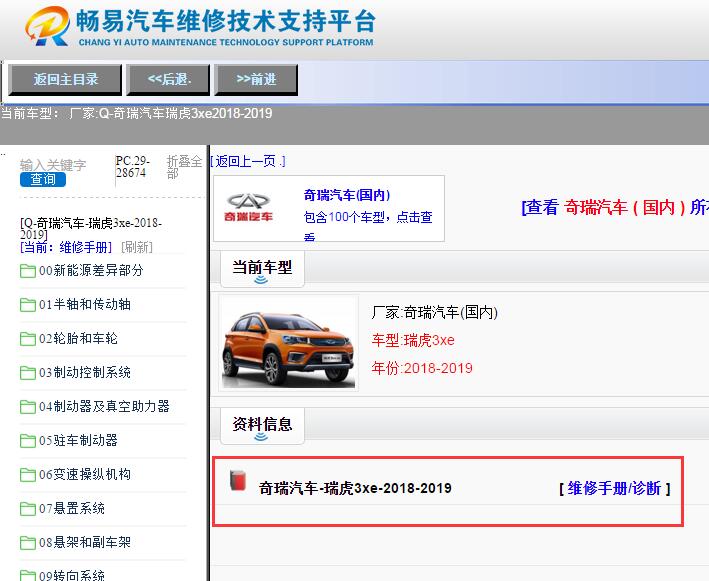The width and height of the screenshot is (709, 581).
Task: Click the Chery brand logo
Action: point(250,208)
